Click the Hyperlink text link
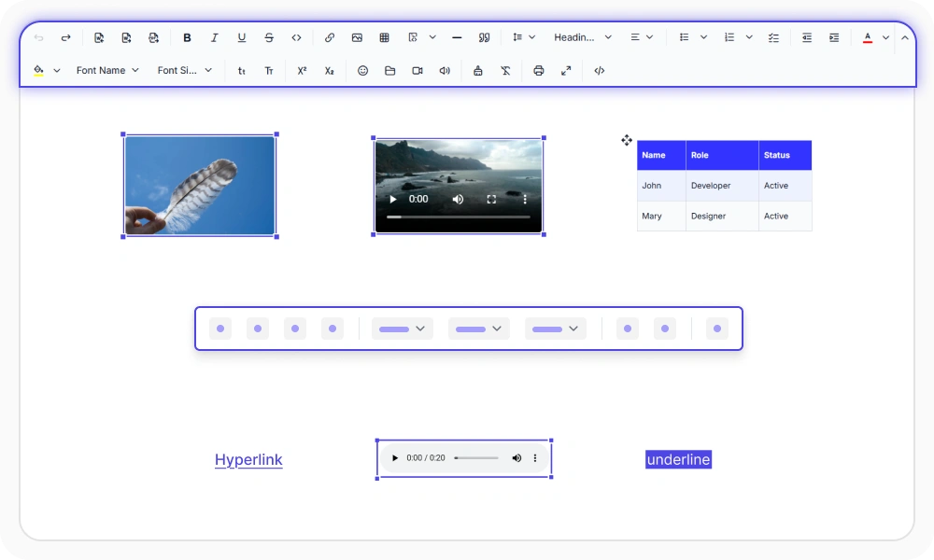 point(248,459)
